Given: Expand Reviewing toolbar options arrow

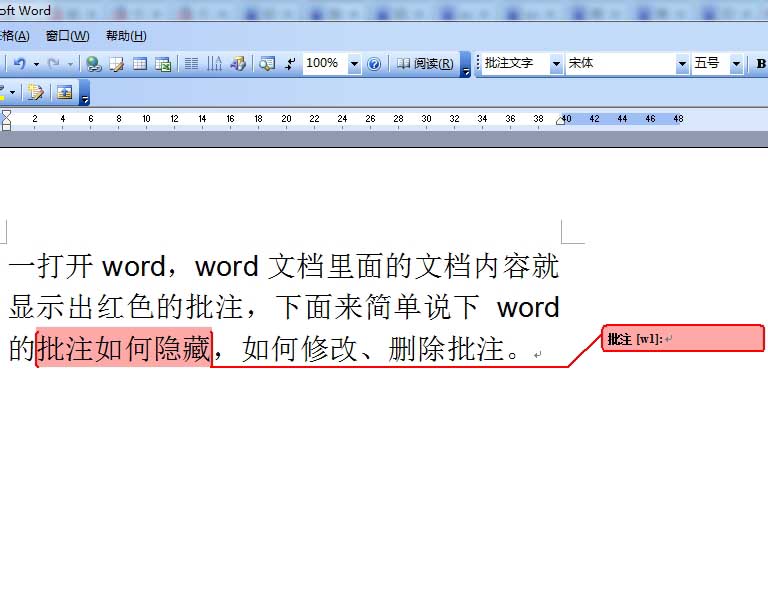Looking at the screenshot, I should pyautogui.click(x=85, y=93).
